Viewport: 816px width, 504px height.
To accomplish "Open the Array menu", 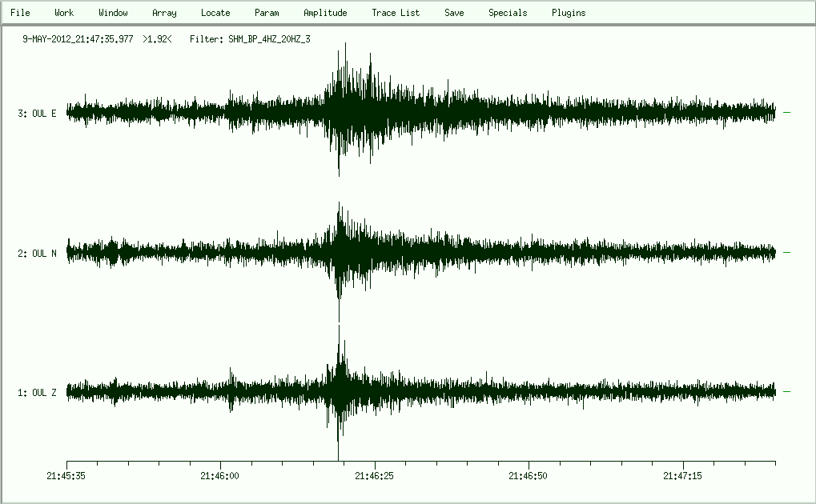I will [164, 13].
